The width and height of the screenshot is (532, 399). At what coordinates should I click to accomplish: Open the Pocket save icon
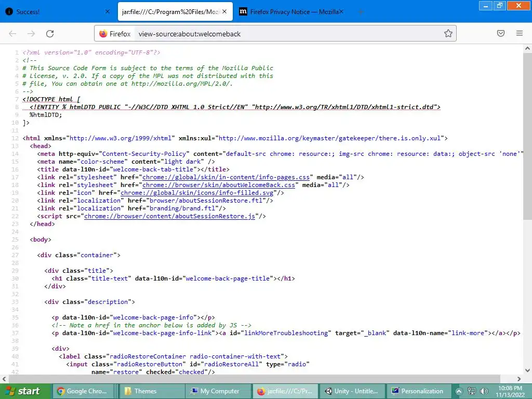tap(501, 33)
